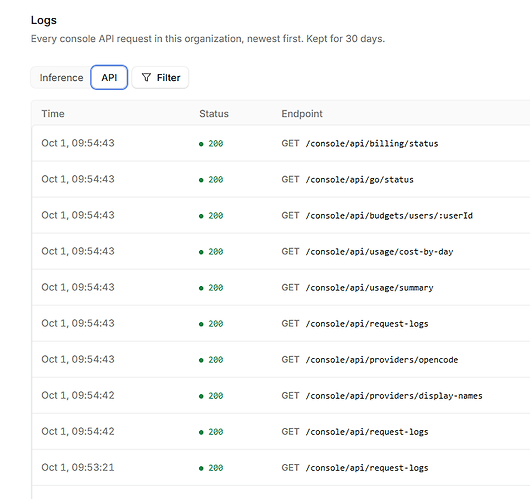Open the /console/api/usage/cost-by-day row
Image resolution: width=530 pixels, height=499 pixels.
[281, 252]
